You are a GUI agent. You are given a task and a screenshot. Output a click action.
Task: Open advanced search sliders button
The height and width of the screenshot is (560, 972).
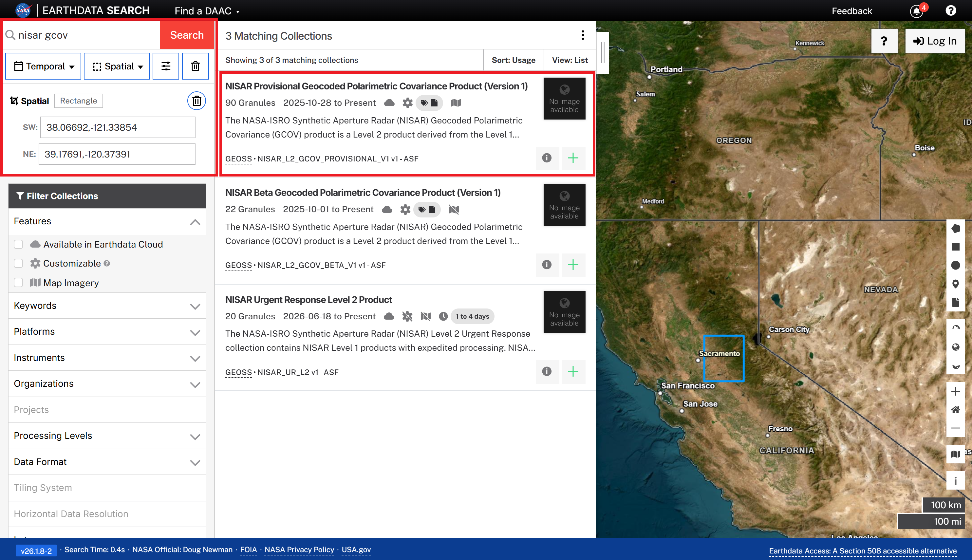click(166, 66)
